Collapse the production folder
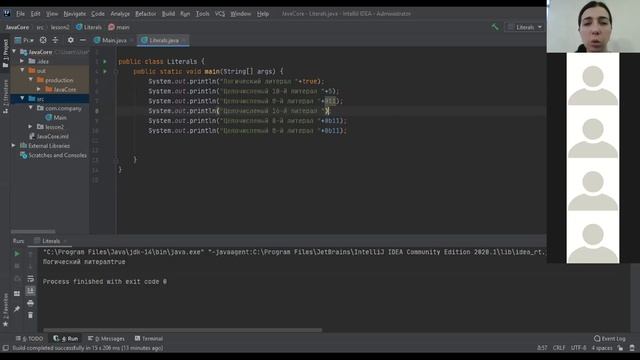This screenshot has width=640, height=360. 31,80
